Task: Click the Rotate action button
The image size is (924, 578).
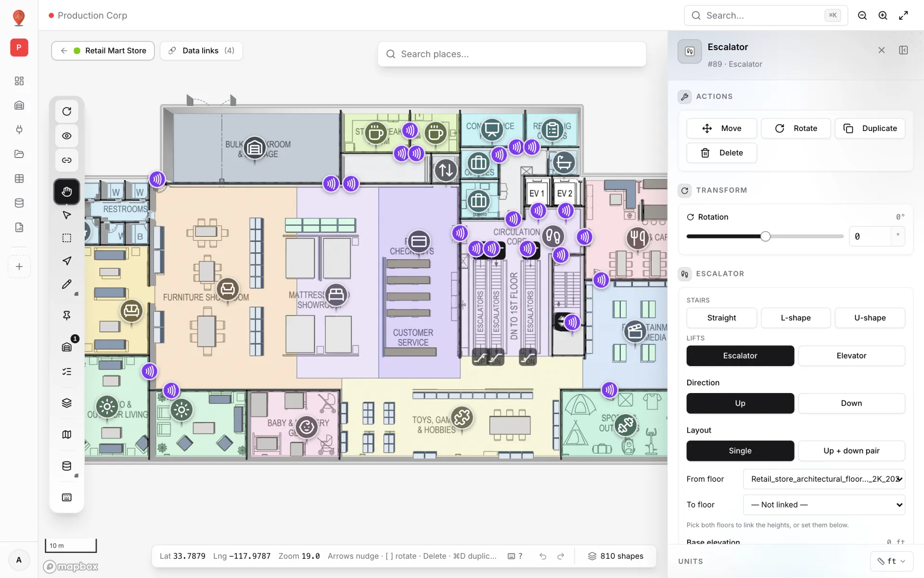Action: click(796, 128)
